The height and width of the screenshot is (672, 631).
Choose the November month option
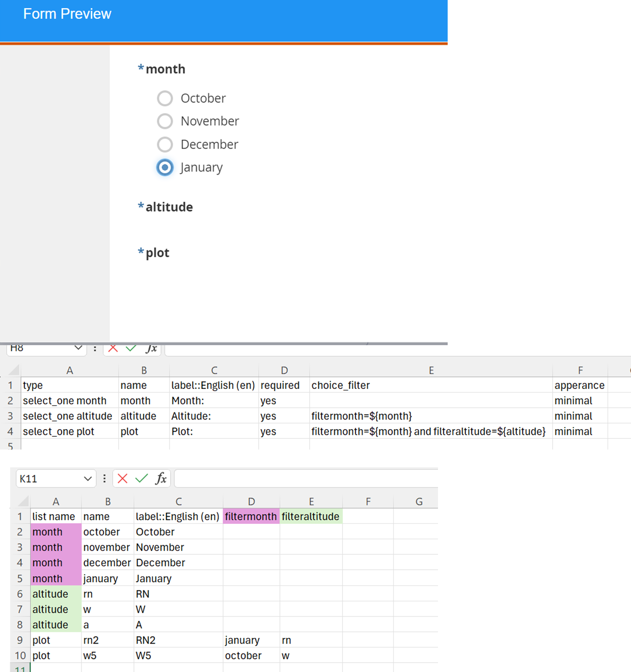click(x=165, y=121)
